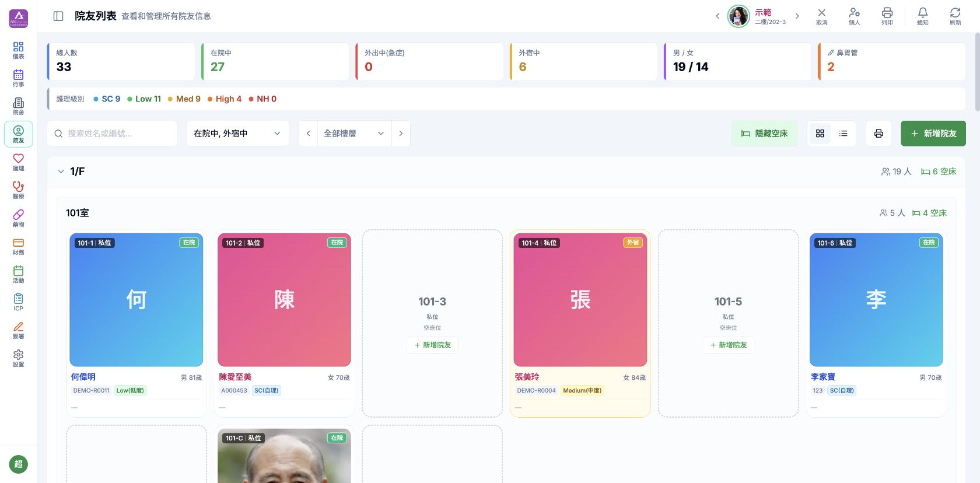Click the 通知 notification bell
Image resolution: width=980 pixels, height=483 pixels.
click(x=923, y=16)
